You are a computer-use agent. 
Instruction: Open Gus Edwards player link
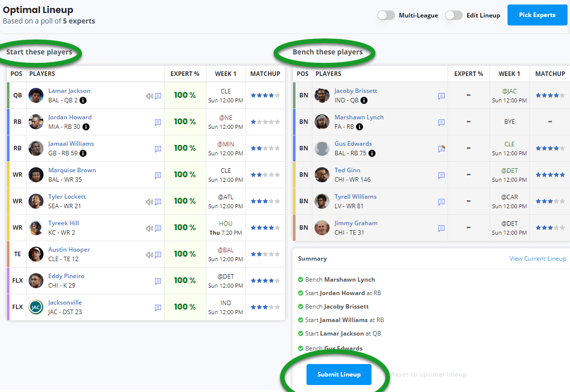(353, 144)
